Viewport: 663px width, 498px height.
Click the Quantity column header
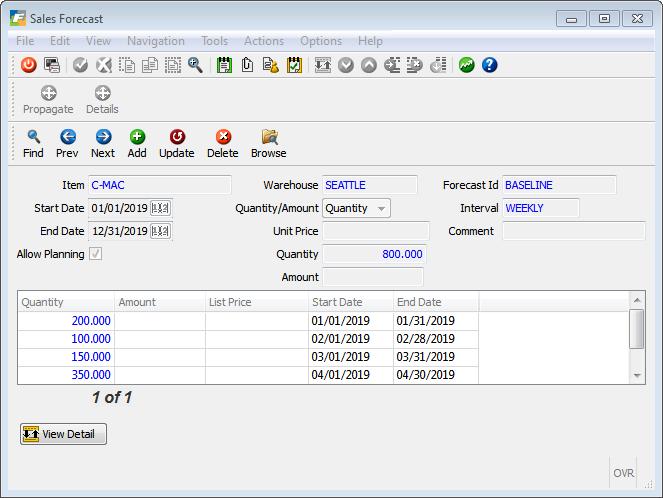tap(66, 302)
